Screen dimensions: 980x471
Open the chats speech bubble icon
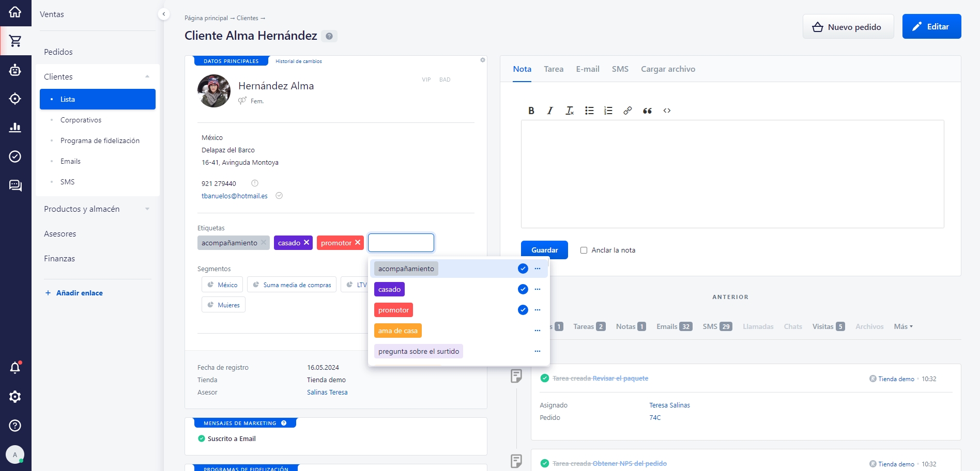pyautogui.click(x=15, y=185)
